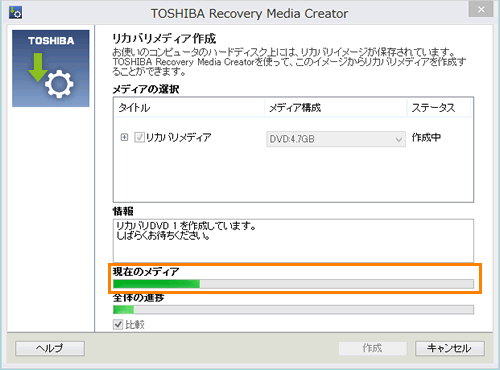This screenshot has width=500, height=370.
Task: Click the app icon in the title bar
Action: point(15,13)
